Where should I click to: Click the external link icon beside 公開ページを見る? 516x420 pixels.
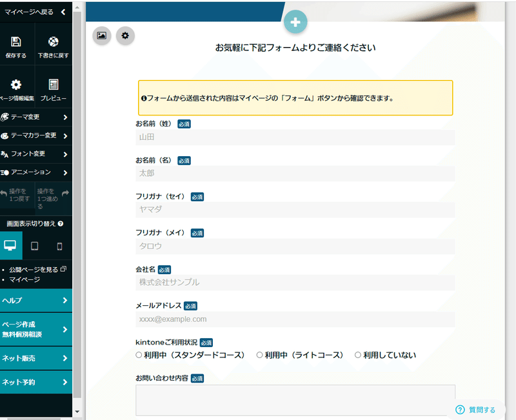pyautogui.click(x=63, y=269)
